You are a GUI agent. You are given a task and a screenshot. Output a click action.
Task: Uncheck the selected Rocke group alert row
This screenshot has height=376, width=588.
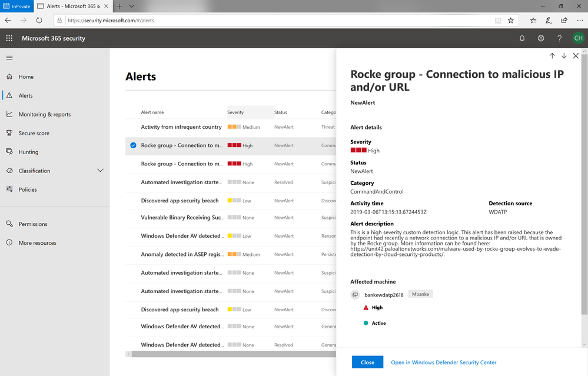point(133,145)
